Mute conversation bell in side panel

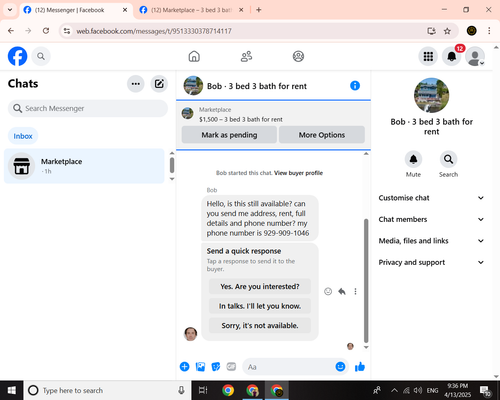click(x=413, y=159)
